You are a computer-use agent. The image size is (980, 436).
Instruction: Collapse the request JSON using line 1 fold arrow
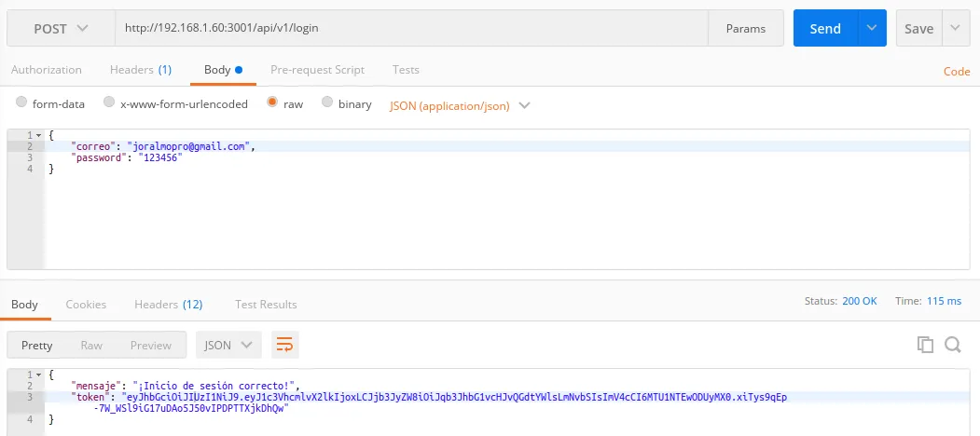tap(38, 136)
